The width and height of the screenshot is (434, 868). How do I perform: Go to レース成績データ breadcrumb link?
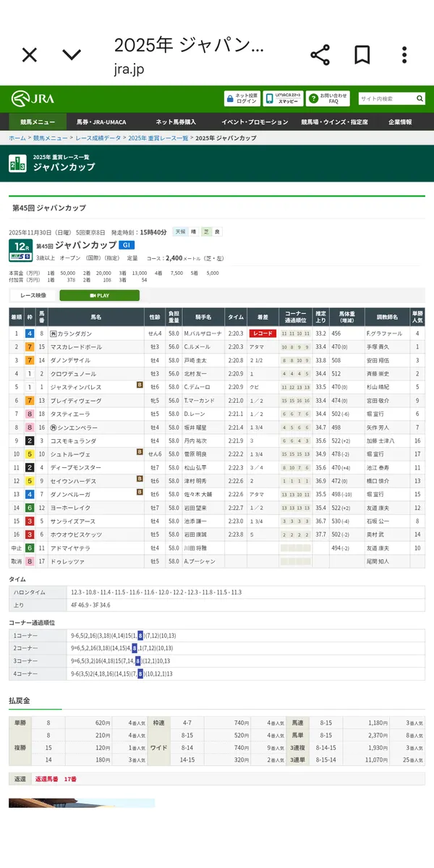click(98, 138)
